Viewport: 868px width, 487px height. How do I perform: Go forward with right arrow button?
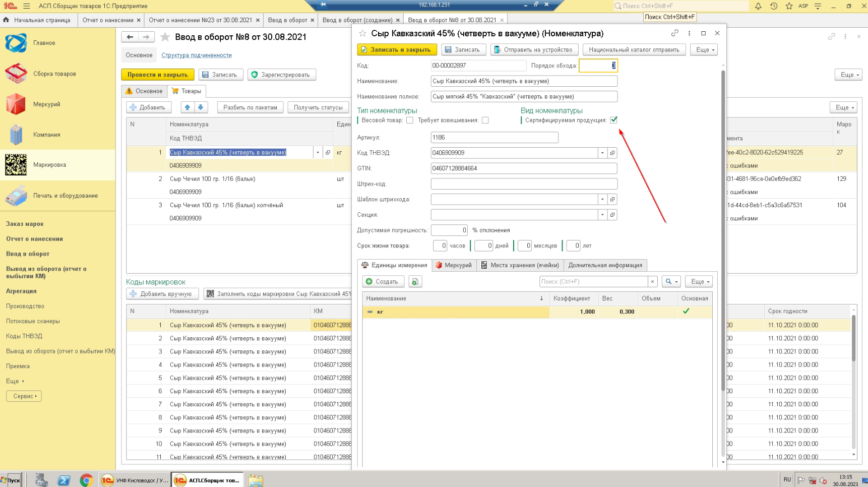(x=146, y=37)
